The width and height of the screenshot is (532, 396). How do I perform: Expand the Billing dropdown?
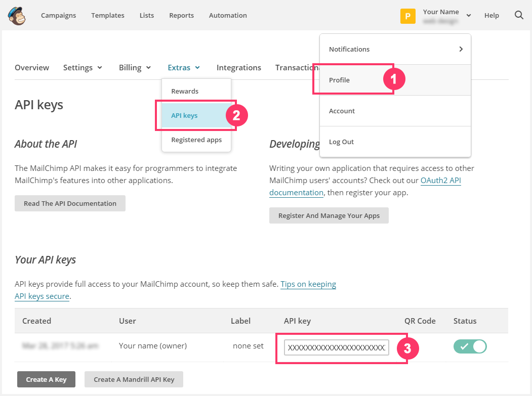coord(135,67)
